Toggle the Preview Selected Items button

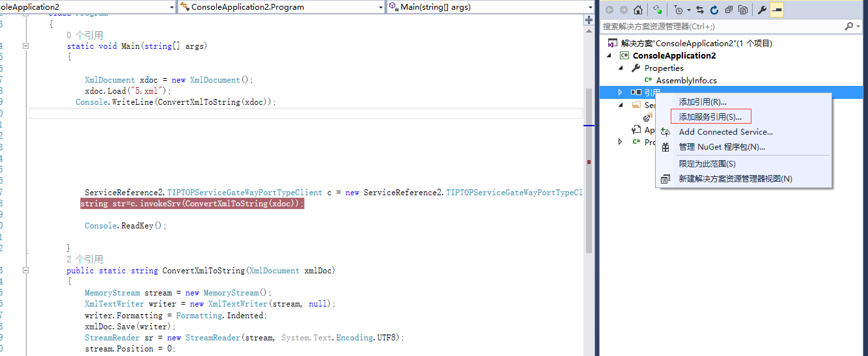776,10
